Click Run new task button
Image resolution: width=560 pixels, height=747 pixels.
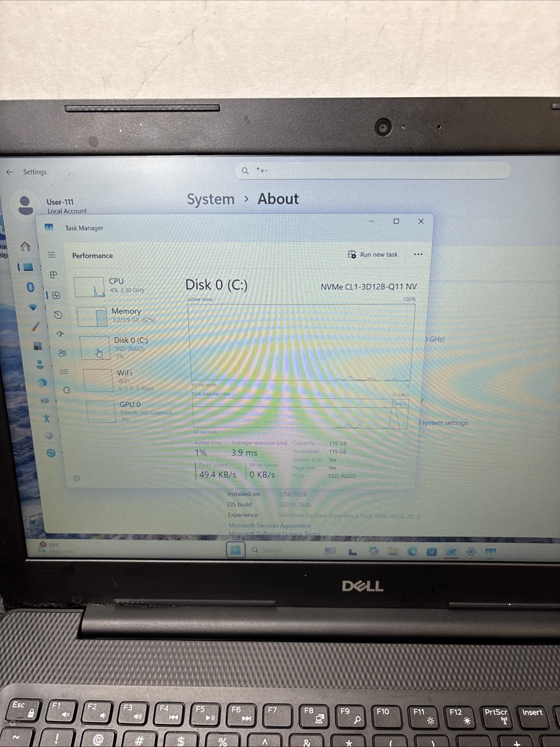coord(373,255)
